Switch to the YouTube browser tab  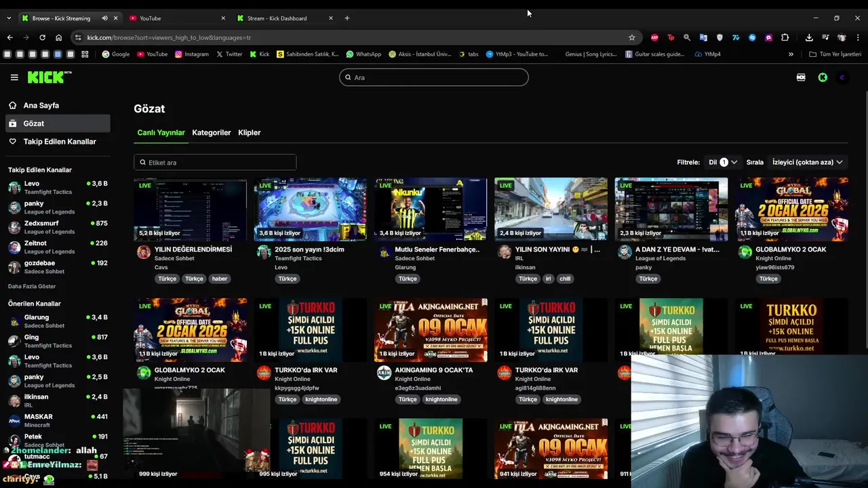(175, 18)
